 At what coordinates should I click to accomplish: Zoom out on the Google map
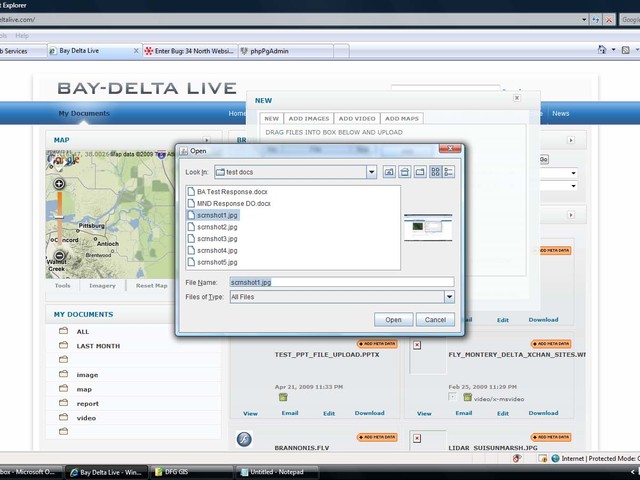(60, 256)
